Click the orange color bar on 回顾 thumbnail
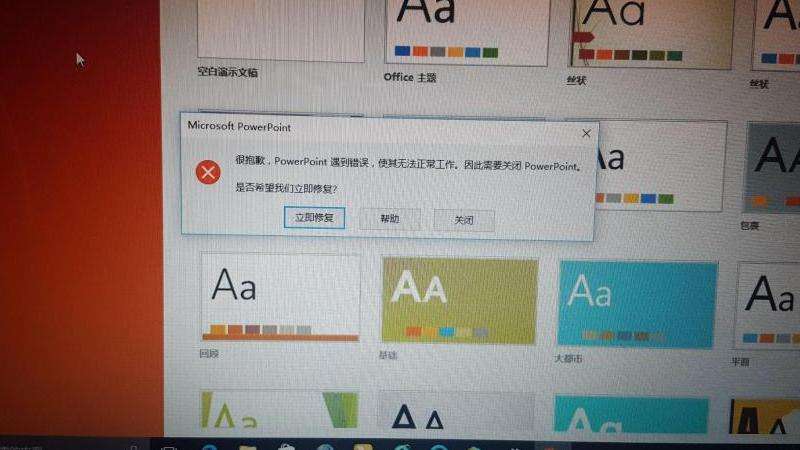Screen dimensions: 800x450 (x=280, y=337)
